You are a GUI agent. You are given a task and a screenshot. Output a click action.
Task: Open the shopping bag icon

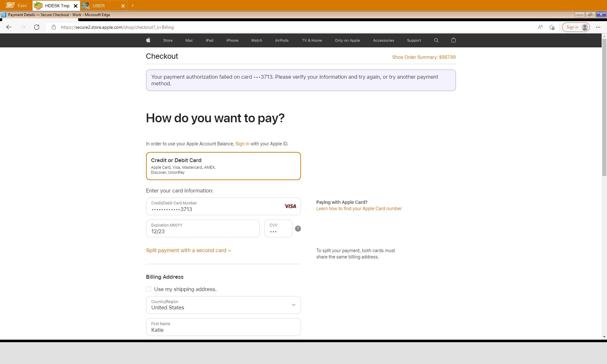click(453, 40)
